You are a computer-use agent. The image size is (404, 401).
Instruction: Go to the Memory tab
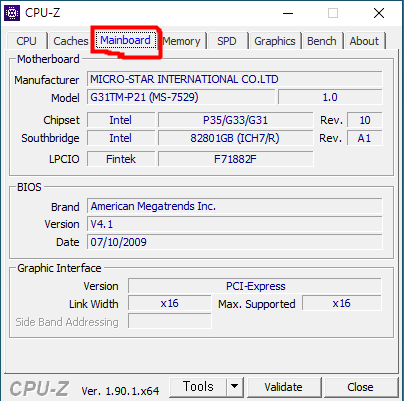point(182,41)
